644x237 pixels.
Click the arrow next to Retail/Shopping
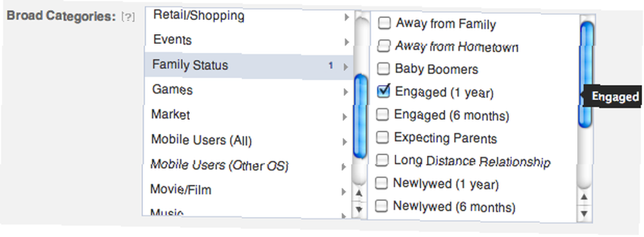(346, 17)
